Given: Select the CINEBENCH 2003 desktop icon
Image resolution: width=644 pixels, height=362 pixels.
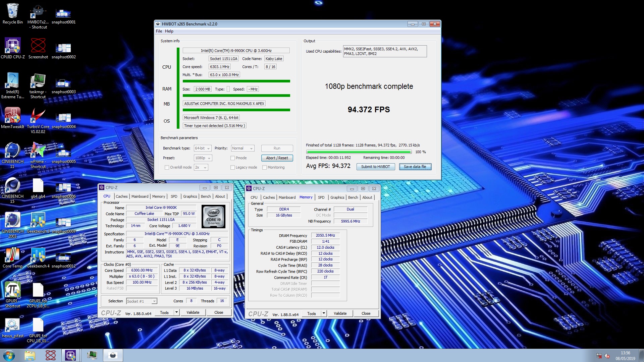Looking at the screenshot, I should [13, 225].
